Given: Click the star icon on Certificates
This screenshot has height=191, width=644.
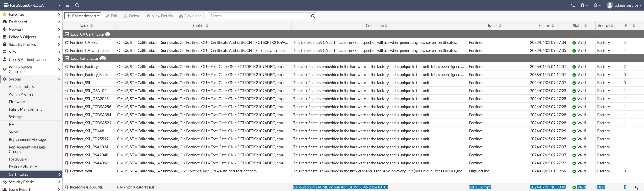Looking at the screenshot, I should coord(59,174).
